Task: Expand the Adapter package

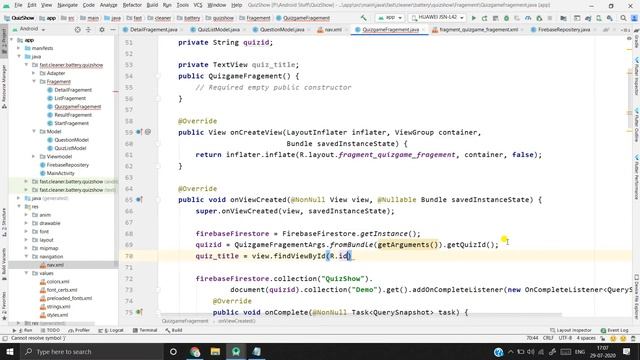Action: tap(34, 73)
